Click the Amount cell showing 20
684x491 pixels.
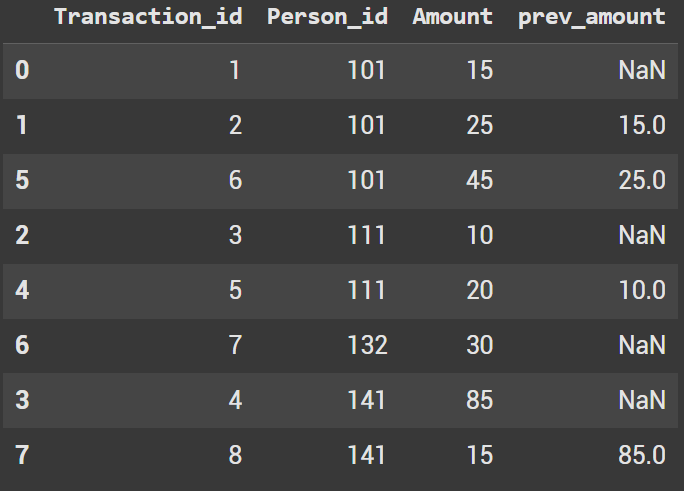[479, 290]
